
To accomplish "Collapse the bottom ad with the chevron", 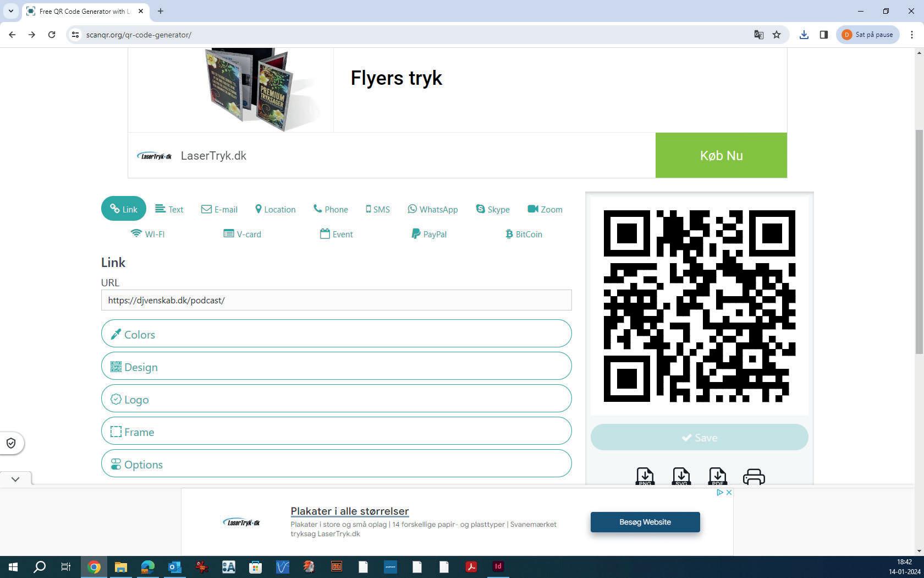I will (15, 479).
